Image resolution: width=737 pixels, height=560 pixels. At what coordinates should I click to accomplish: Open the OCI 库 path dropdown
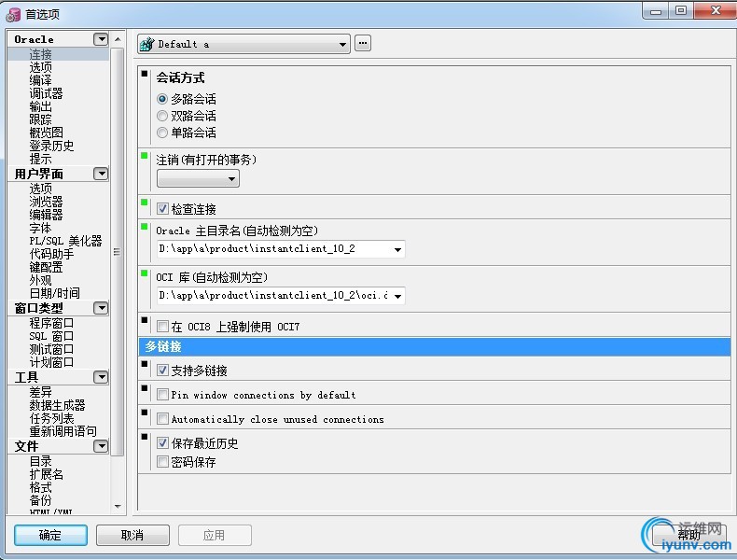397,296
